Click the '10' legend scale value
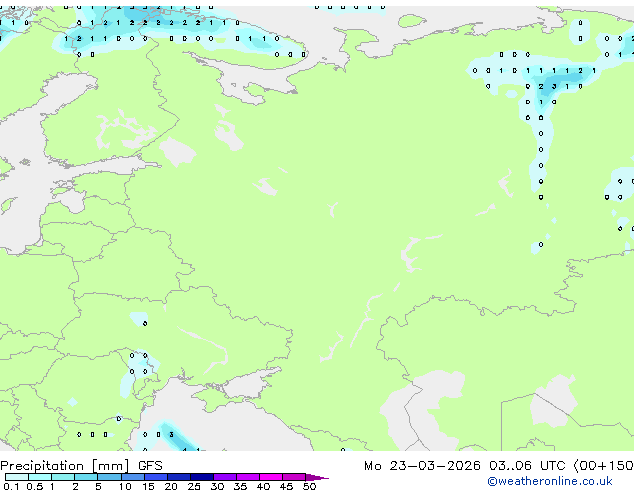 pos(125,486)
